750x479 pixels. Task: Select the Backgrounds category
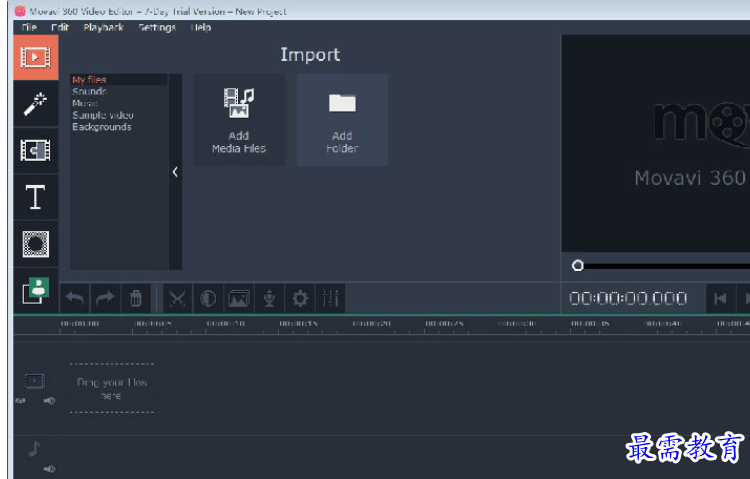point(102,127)
